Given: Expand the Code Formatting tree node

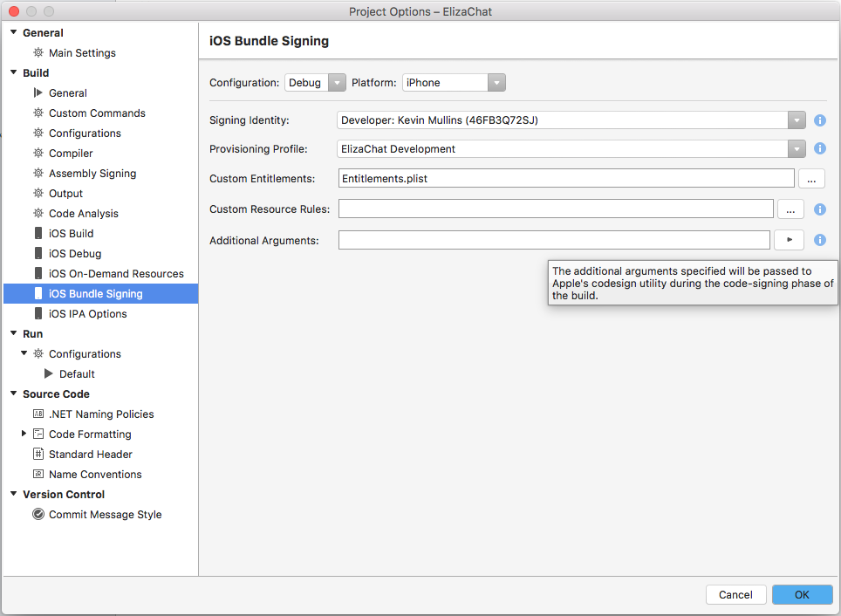Looking at the screenshot, I should (x=23, y=434).
